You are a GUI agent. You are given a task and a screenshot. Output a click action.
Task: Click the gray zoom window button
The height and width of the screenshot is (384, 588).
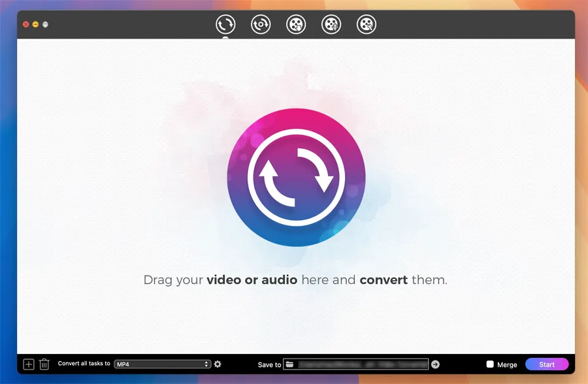[45, 25]
